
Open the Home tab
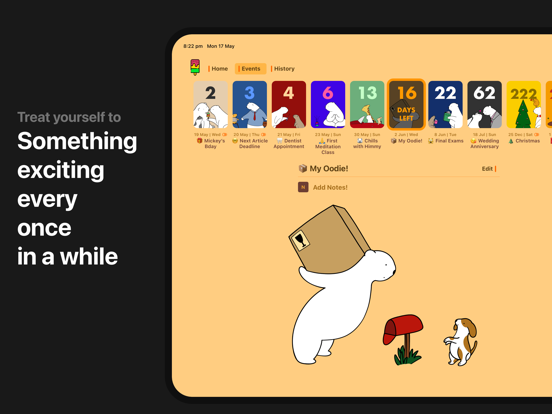point(218,69)
